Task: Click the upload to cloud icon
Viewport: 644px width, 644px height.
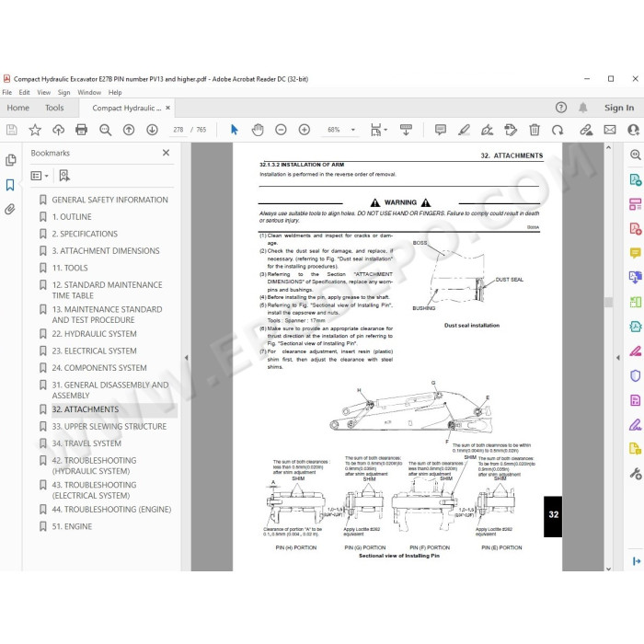Action: (x=58, y=130)
